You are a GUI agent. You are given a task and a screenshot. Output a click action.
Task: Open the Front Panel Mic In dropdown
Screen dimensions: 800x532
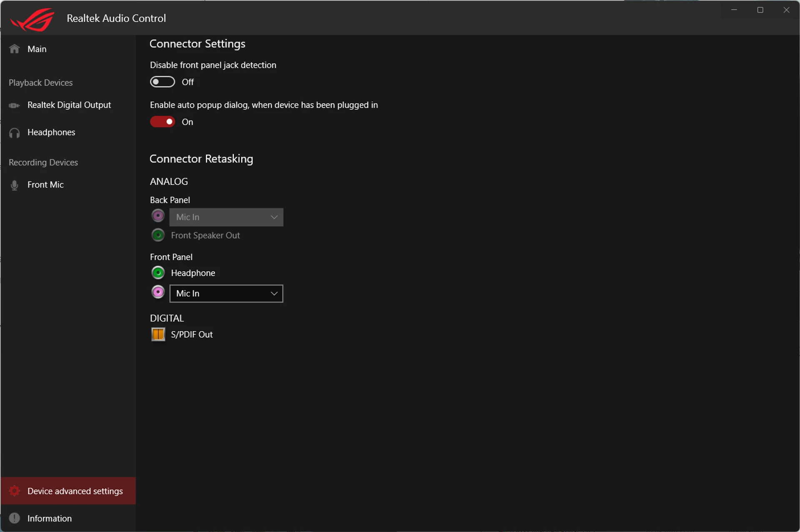[226, 293]
